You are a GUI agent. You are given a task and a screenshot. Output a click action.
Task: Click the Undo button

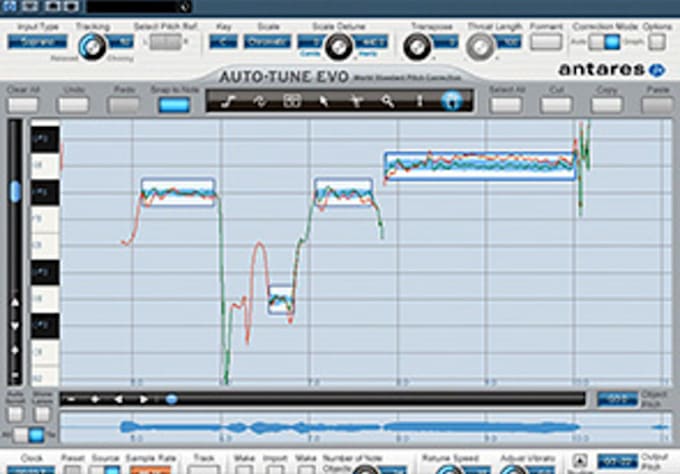[x=73, y=105]
